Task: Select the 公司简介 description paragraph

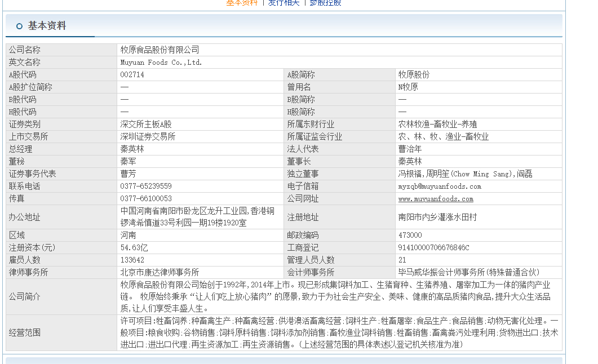Action: (335, 296)
